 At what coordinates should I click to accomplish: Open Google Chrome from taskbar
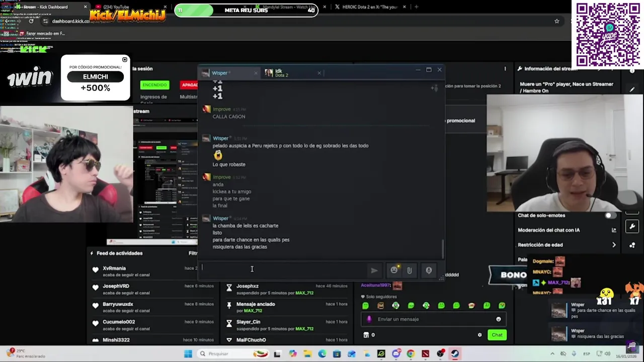411,354
